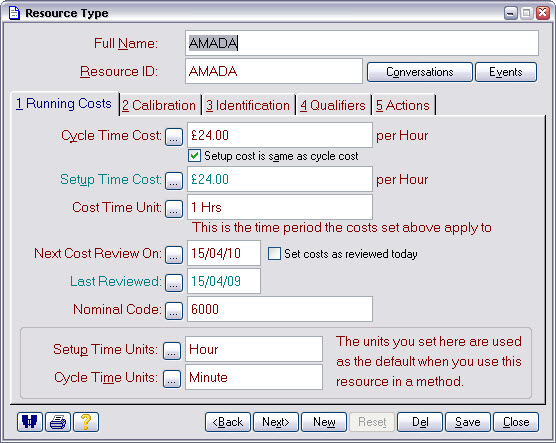Open Cycle Time Cost lookup ellipsis button
The height and width of the screenshot is (443, 556).
click(x=174, y=137)
